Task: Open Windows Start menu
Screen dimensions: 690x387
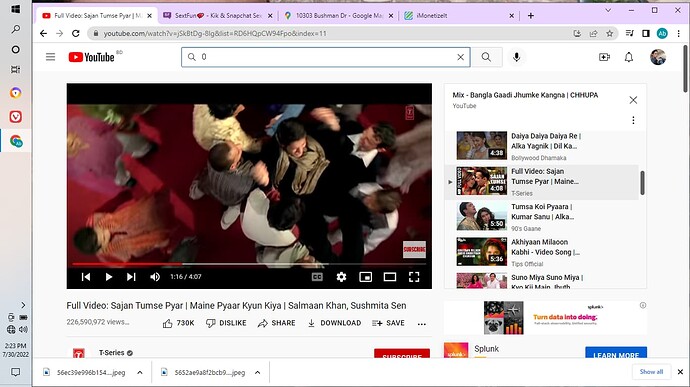Action: click(x=15, y=9)
